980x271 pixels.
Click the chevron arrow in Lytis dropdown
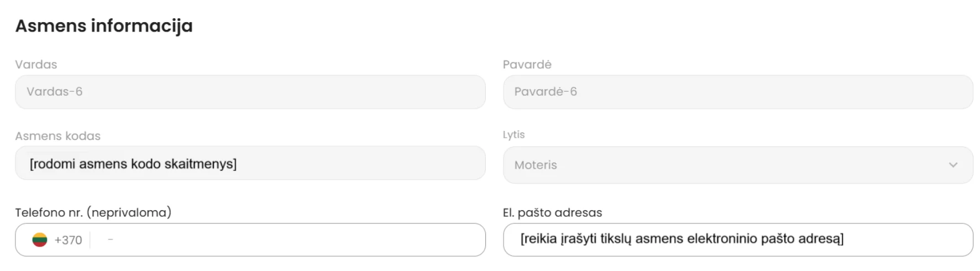coord(953,165)
